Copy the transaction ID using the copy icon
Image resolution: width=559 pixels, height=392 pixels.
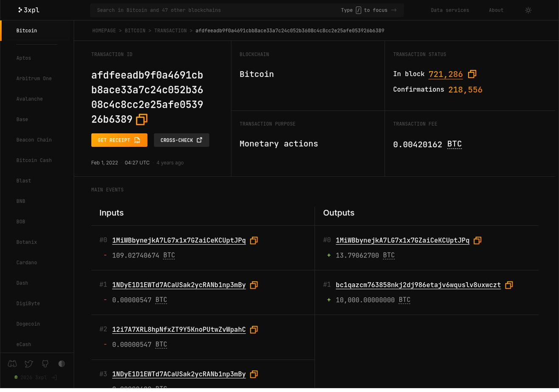tap(141, 120)
